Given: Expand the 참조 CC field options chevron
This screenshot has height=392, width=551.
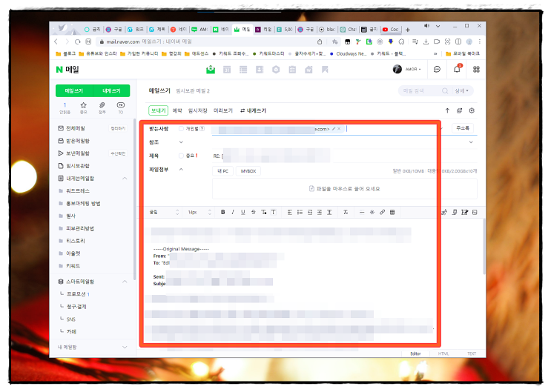Looking at the screenshot, I should point(181,142).
